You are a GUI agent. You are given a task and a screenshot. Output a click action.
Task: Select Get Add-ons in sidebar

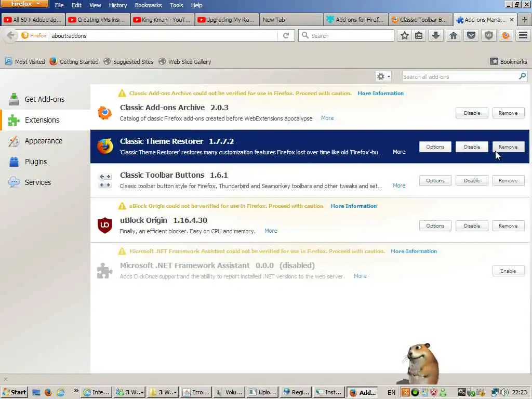45,99
